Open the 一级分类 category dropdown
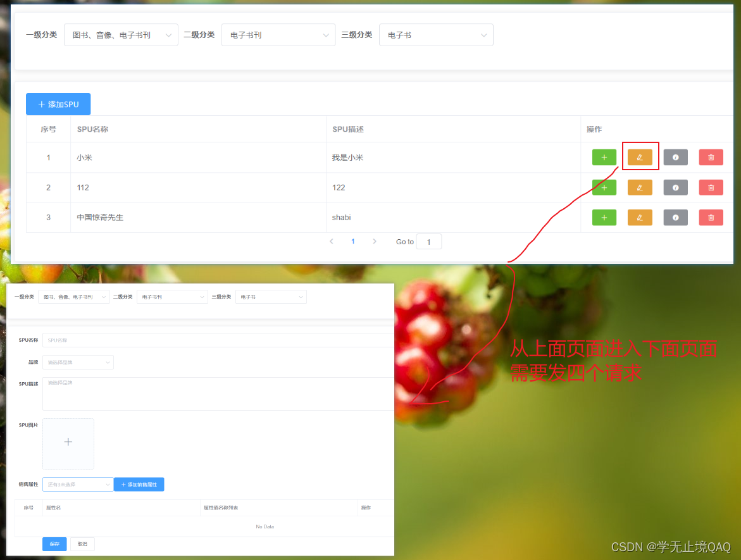Image resolution: width=741 pixels, height=560 pixels. 120,35
